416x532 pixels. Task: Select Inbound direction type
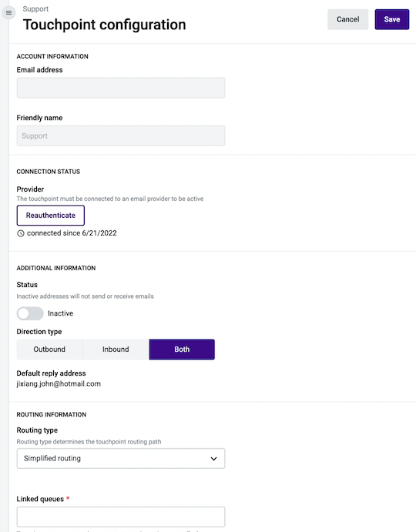pos(116,350)
